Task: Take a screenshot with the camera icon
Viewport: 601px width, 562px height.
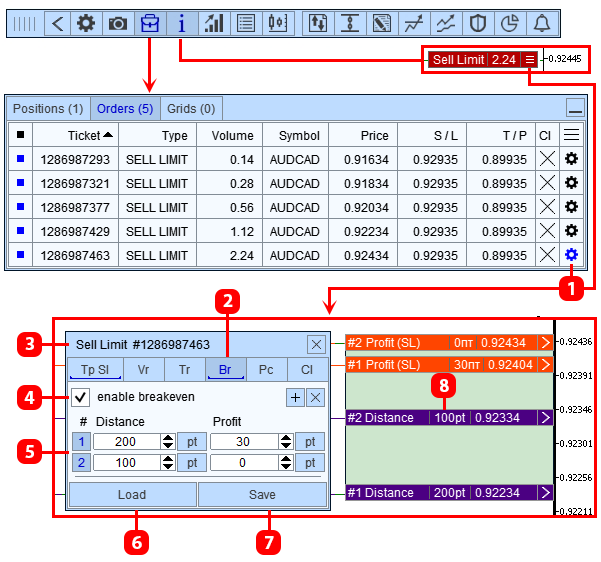Action: pyautogui.click(x=118, y=24)
